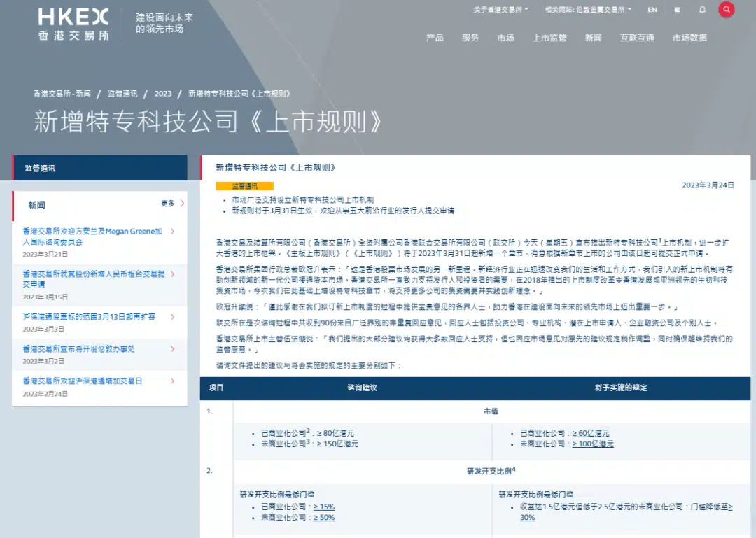756x538 pixels.
Task: Click the 市值 table row heading
Action: coord(491,411)
